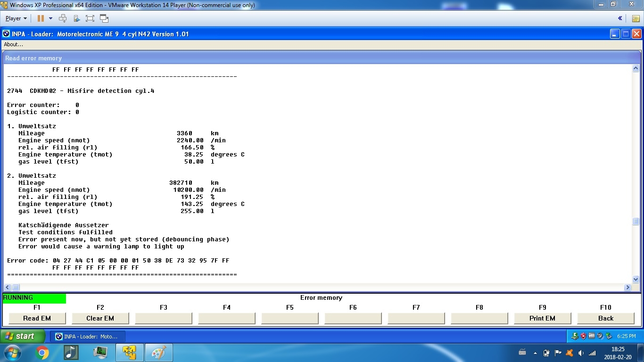Screen dimensions: 644x362
Task: Click the XP clock showing 6:25 PM
Action: [x=626, y=336]
